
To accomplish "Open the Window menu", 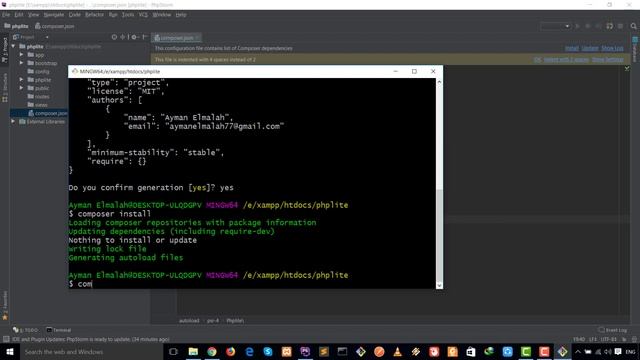I will coord(162,15).
